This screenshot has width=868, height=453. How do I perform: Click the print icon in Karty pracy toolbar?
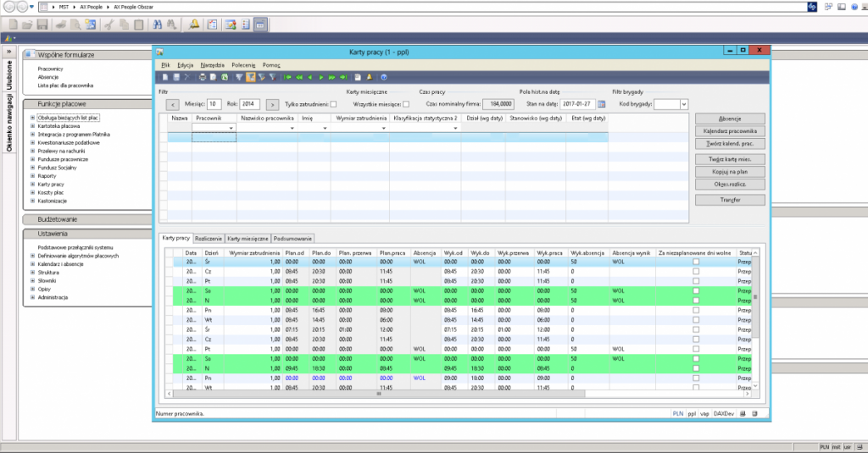point(203,77)
